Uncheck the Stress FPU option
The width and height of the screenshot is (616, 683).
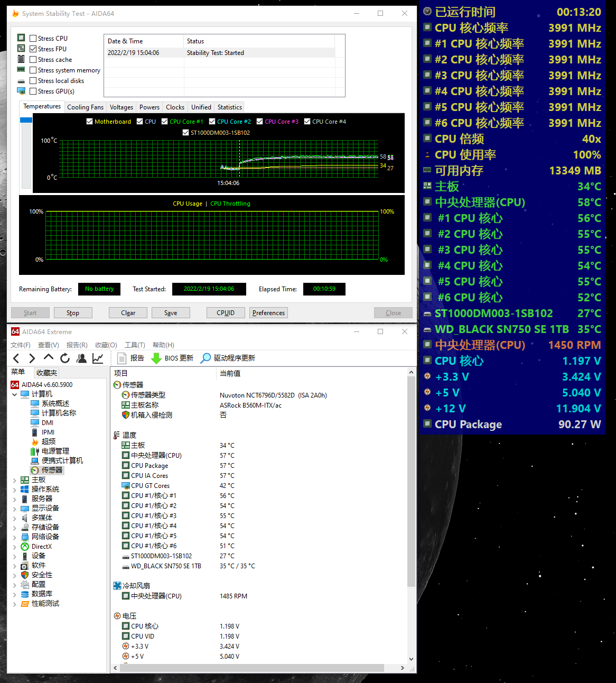(x=33, y=49)
